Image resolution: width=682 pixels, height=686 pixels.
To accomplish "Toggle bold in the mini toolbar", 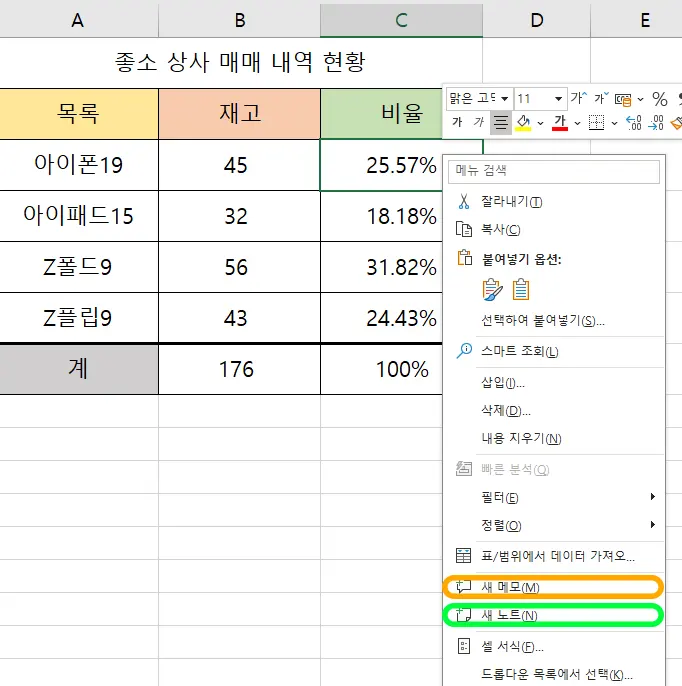I will [457, 122].
